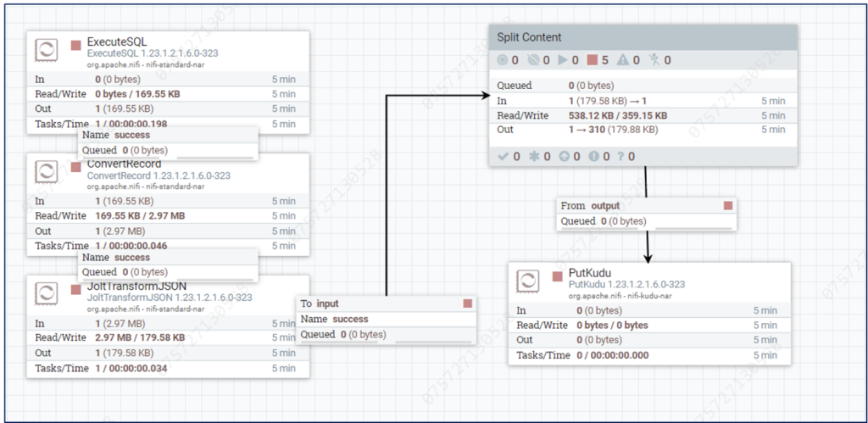
Task: Click the red square on the From output connection
Action: pos(728,205)
